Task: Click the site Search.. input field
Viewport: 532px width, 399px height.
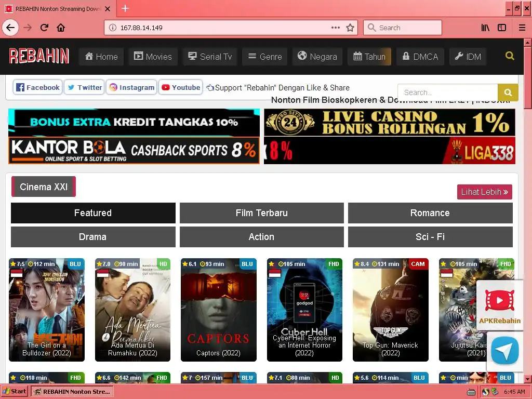Action: pos(447,92)
